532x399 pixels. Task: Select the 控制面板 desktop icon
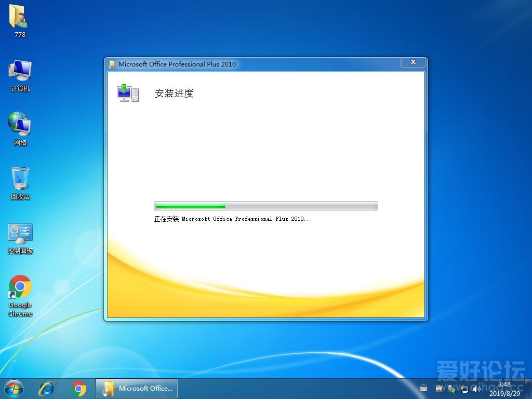pos(20,238)
